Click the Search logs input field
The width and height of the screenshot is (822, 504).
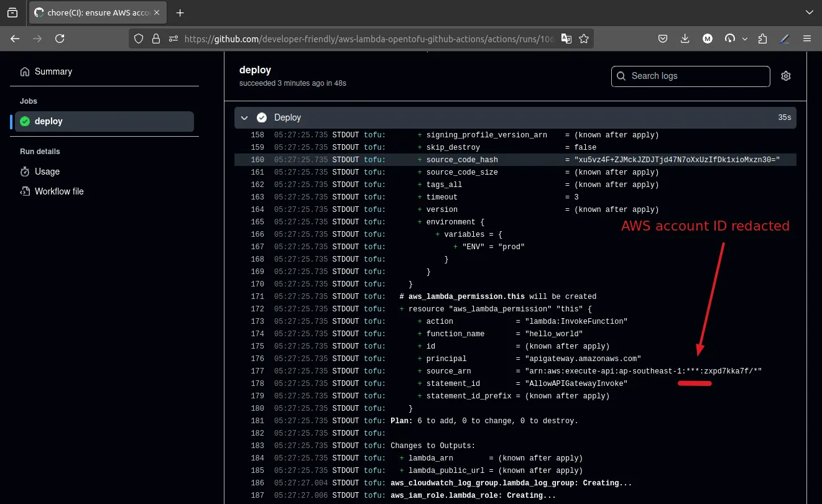click(690, 76)
